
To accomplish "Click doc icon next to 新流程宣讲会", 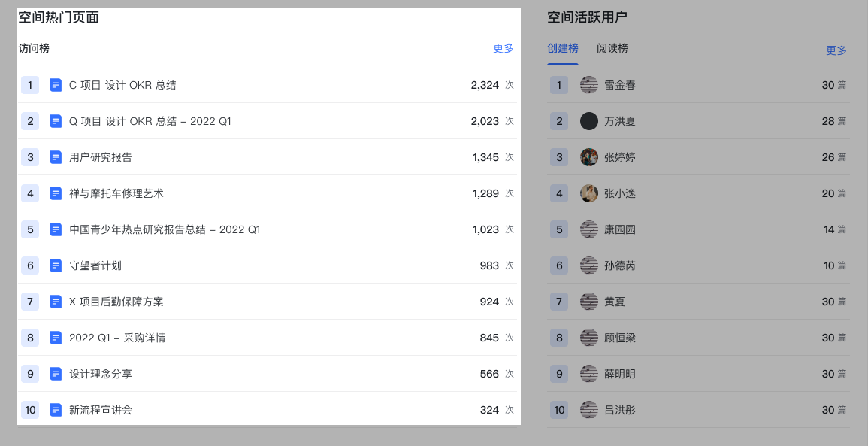I will [56, 410].
